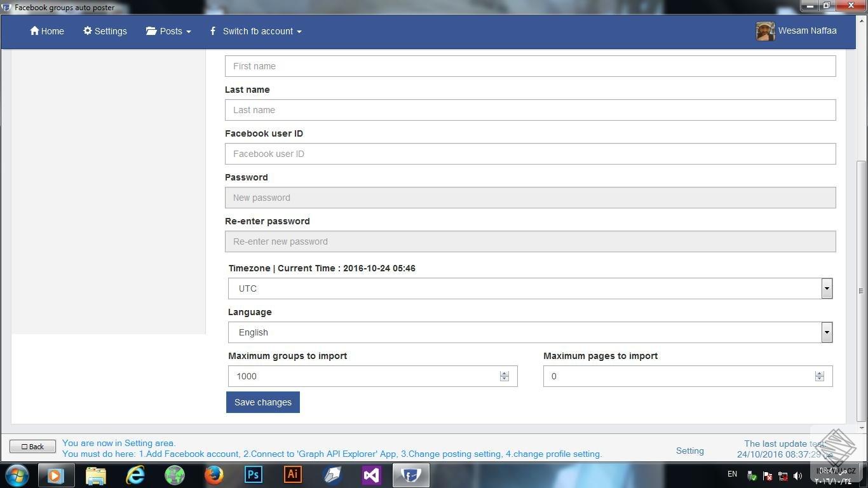Decrease the maximum pages to import value

click(x=820, y=379)
